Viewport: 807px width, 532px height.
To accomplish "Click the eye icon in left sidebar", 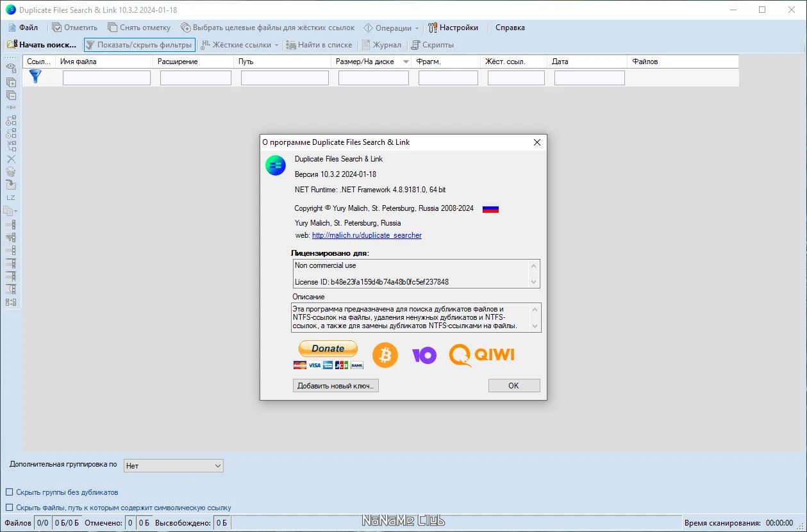I will 11,67.
